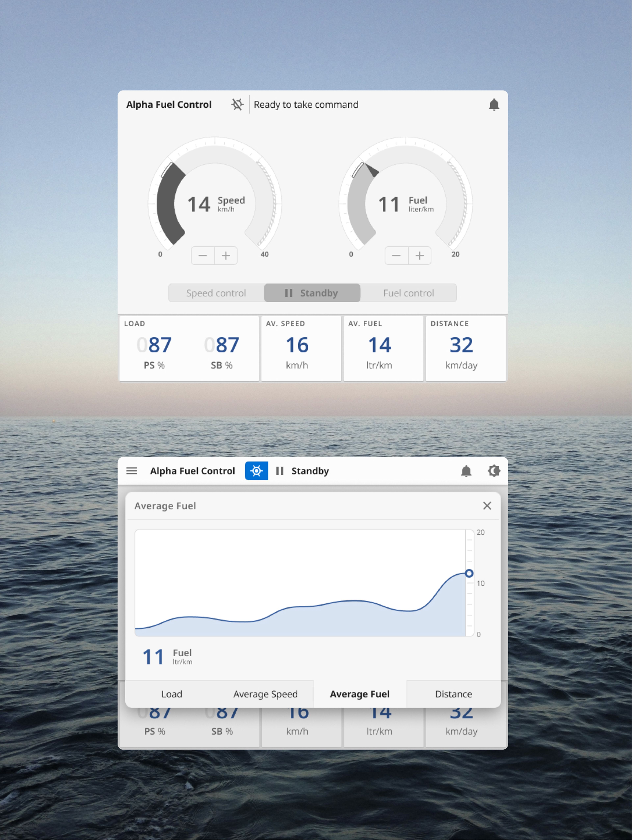This screenshot has width=632, height=840.
Task: Click 'Ready to take command' status text
Action: point(306,104)
